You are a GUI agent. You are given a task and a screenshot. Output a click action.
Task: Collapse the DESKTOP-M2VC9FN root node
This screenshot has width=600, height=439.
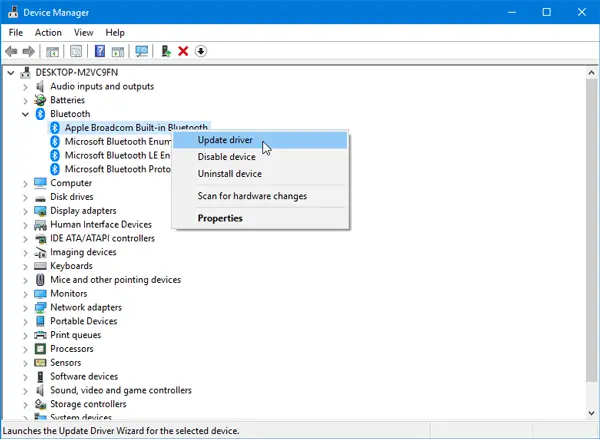11,72
